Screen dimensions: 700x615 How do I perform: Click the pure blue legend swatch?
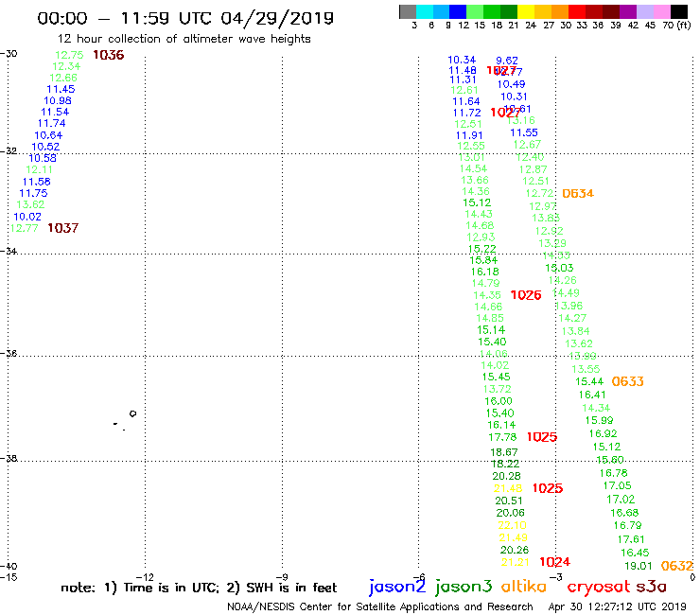click(x=458, y=11)
